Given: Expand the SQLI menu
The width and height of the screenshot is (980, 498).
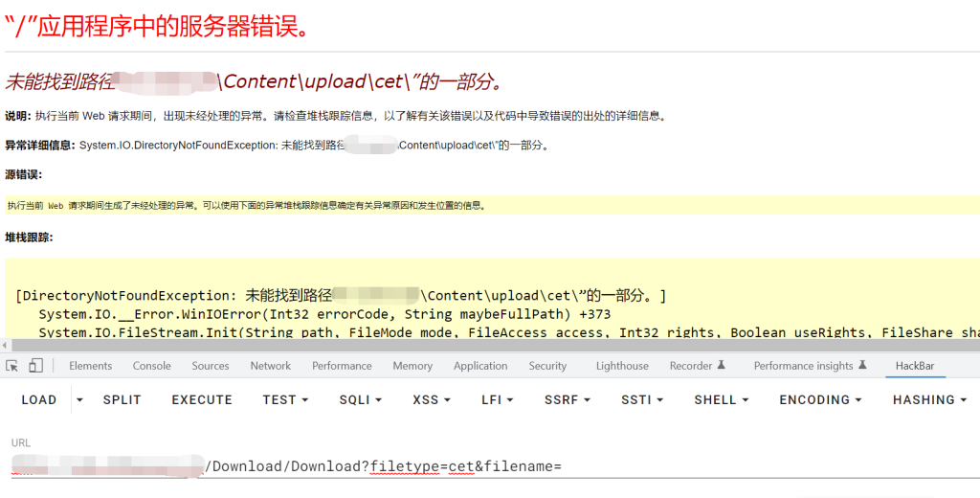Looking at the screenshot, I should 360,399.
